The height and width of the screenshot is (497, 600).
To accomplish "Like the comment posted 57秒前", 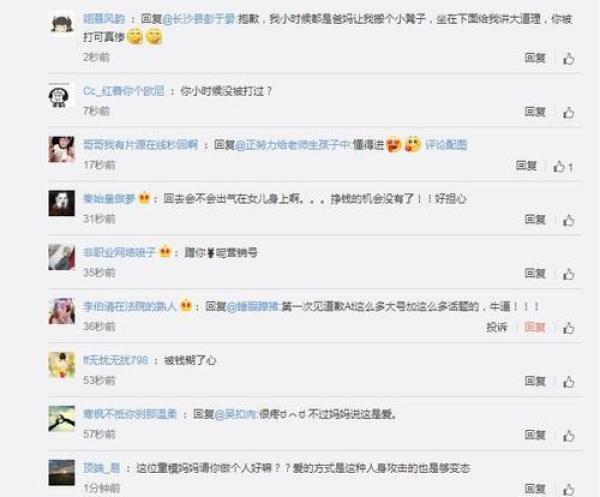I will [569, 435].
